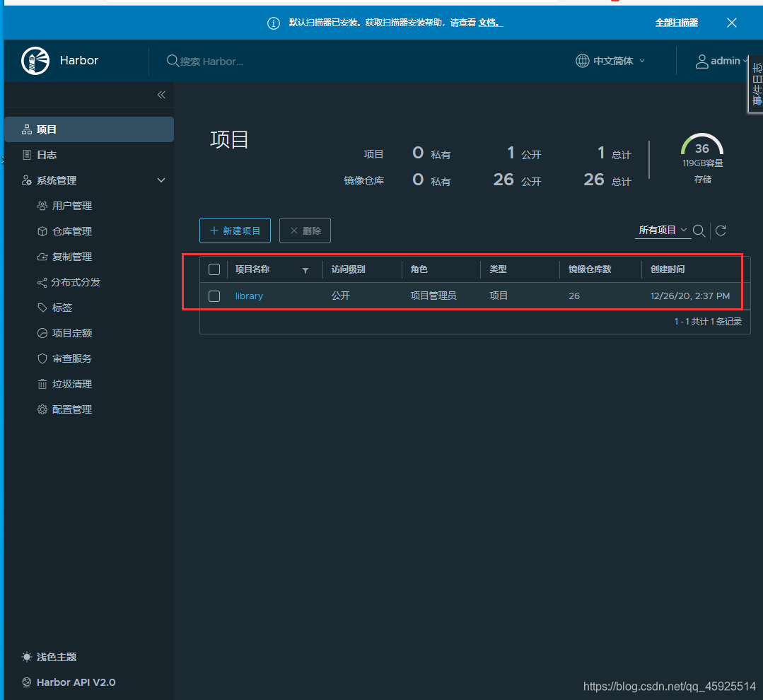
Task: Open 分布式分发 in sidebar
Action: point(76,282)
